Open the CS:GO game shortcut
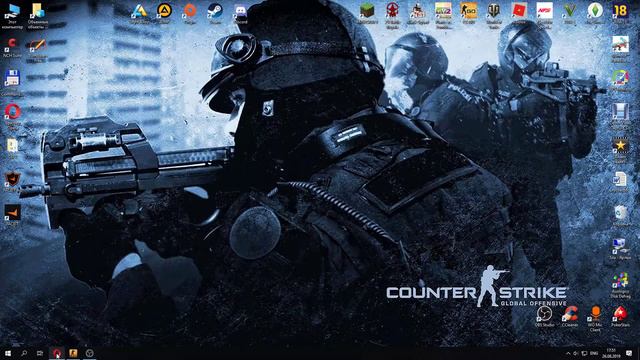 tap(469, 13)
